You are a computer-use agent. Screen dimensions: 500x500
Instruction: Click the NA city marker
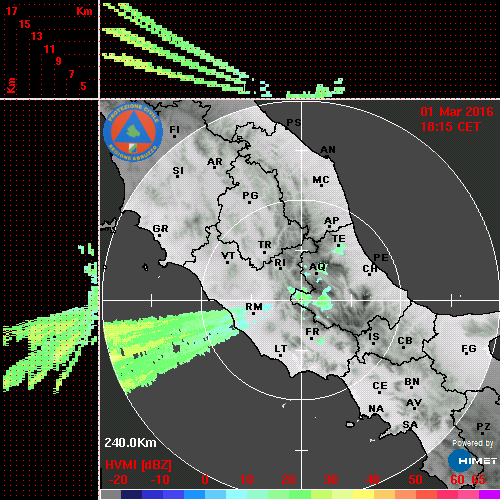(x=374, y=414)
